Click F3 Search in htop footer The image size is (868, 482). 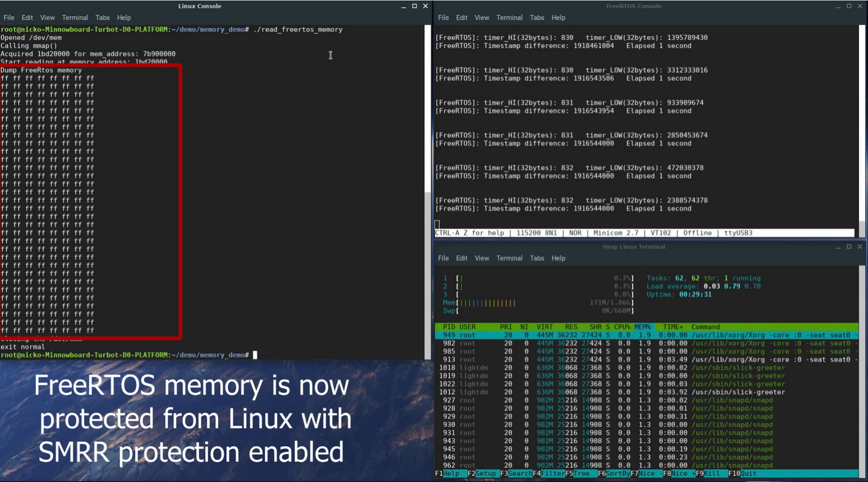(x=516, y=474)
